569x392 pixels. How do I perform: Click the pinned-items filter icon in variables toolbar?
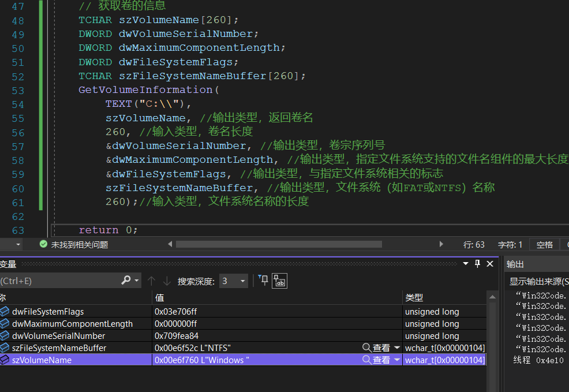[x=263, y=281]
